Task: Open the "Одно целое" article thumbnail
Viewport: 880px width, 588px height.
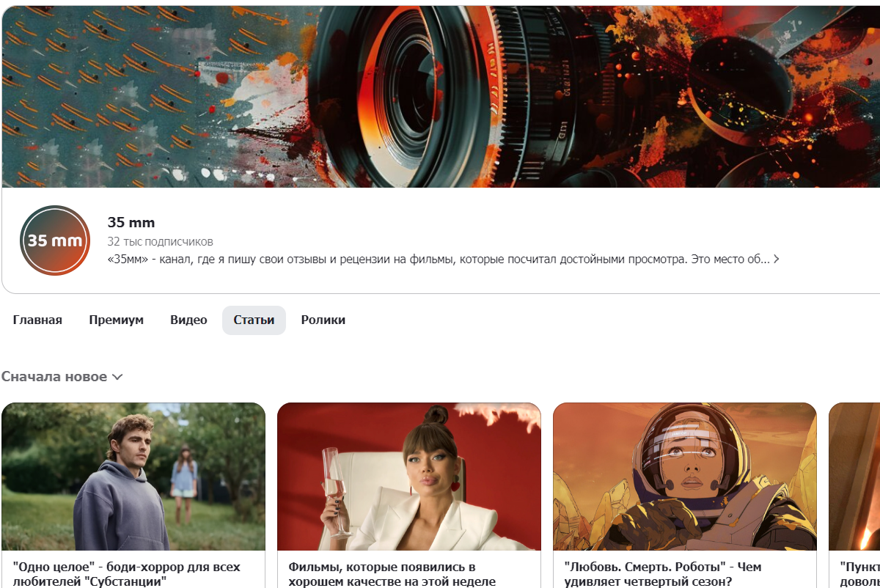Action: click(133, 477)
